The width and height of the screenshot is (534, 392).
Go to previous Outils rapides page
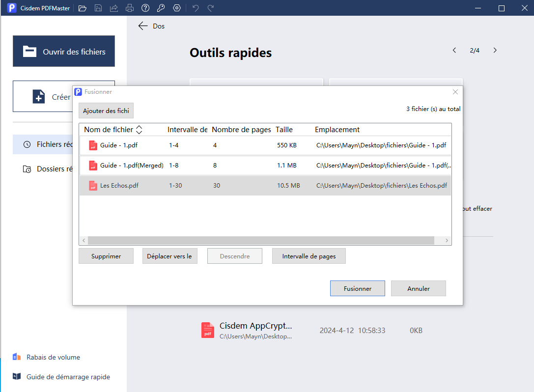454,51
